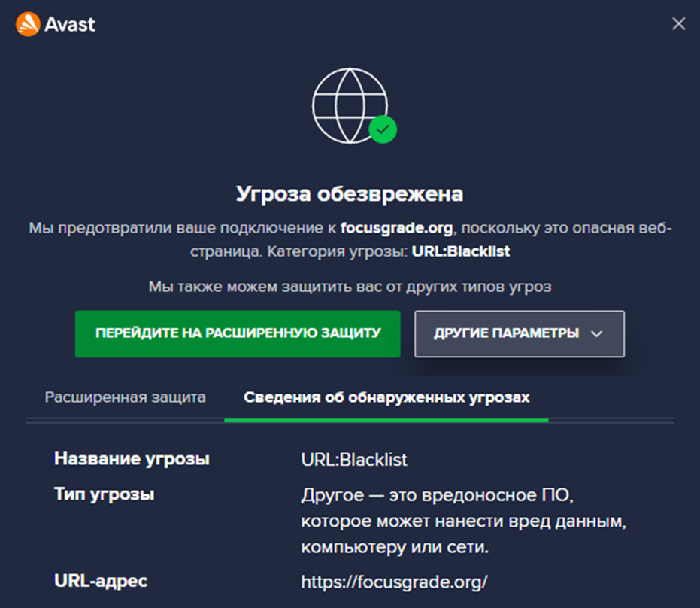Click the Другое — это вредоносное ПО description
The width and height of the screenshot is (700, 608).
(x=463, y=521)
